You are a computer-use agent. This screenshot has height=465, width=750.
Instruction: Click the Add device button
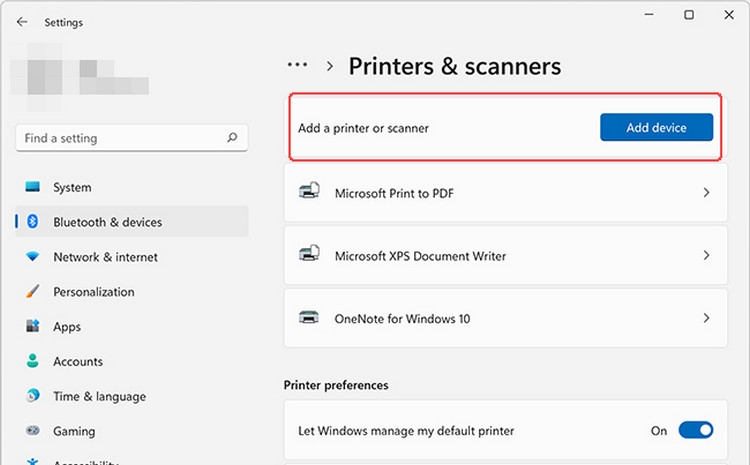click(x=656, y=127)
